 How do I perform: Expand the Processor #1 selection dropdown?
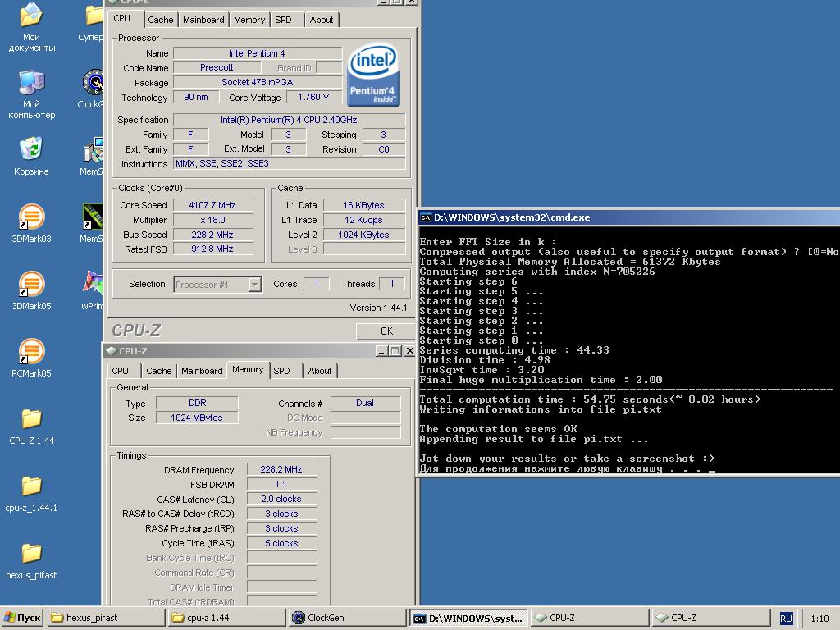point(256,285)
